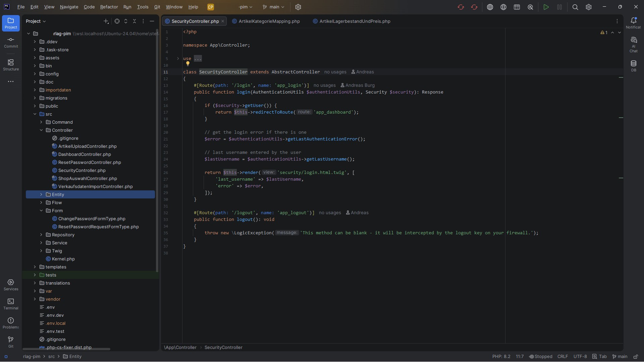Hide the Project panel minimize icon
The image size is (644, 362).
pos(152,21)
